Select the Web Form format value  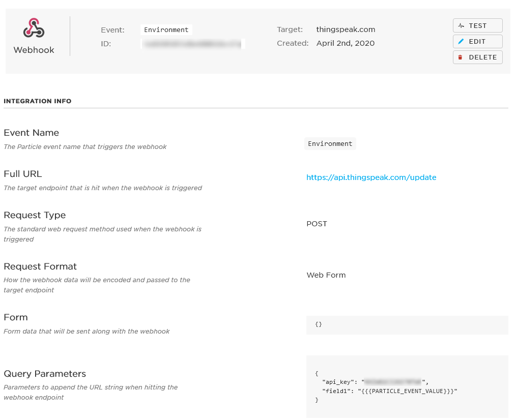(x=326, y=275)
